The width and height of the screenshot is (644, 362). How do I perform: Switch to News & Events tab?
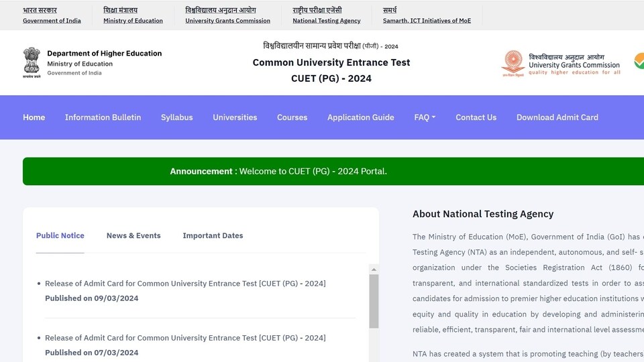pos(133,235)
